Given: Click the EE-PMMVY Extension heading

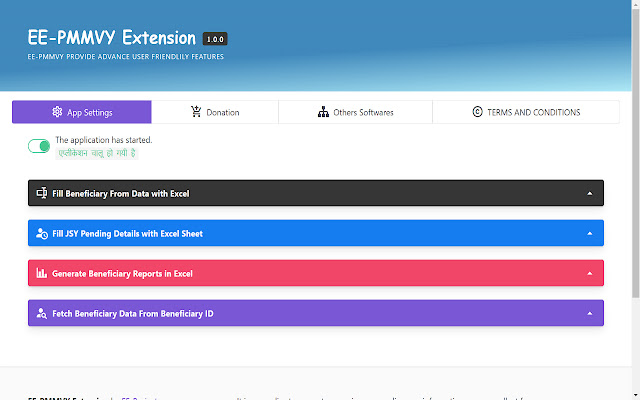Looking at the screenshot, I should [111, 38].
